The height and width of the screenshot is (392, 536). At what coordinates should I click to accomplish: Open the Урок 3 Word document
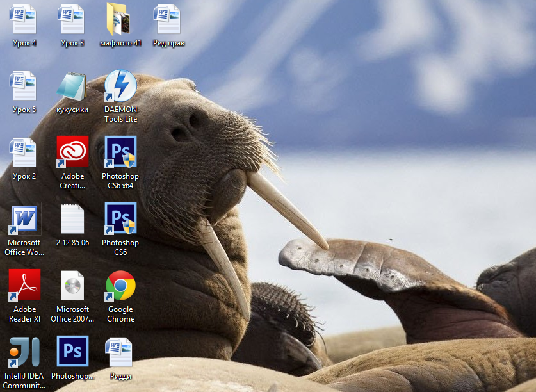click(x=72, y=19)
